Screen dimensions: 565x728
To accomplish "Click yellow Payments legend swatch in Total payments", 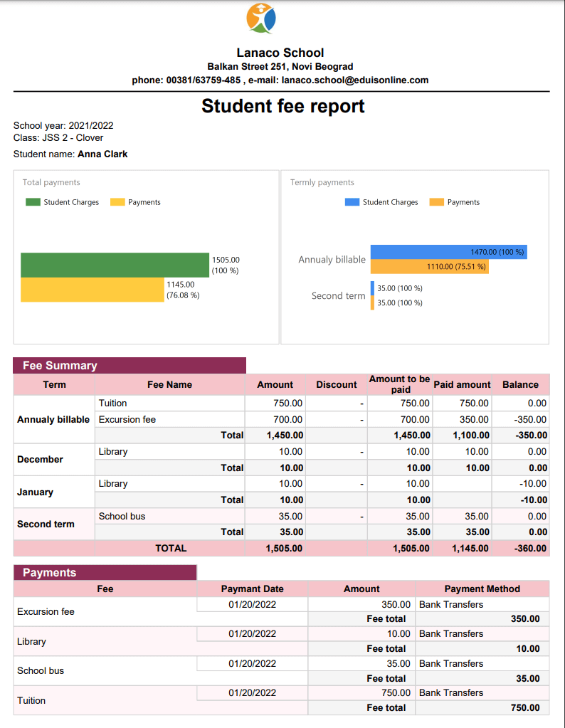I will coord(117,202).
